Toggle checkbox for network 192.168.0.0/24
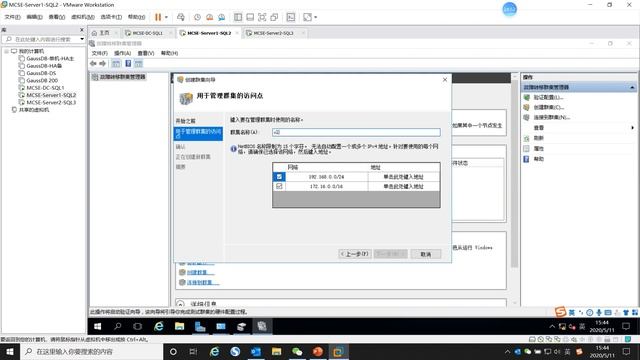 click(x=279, y=177)
